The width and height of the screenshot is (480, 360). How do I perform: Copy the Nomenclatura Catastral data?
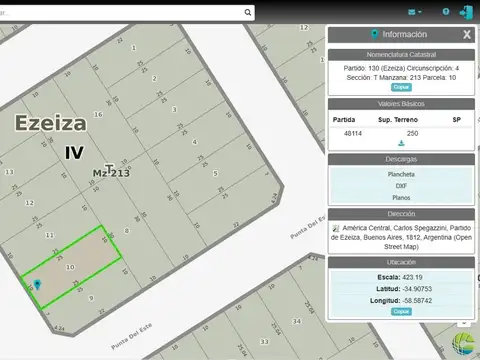(401, 87)
